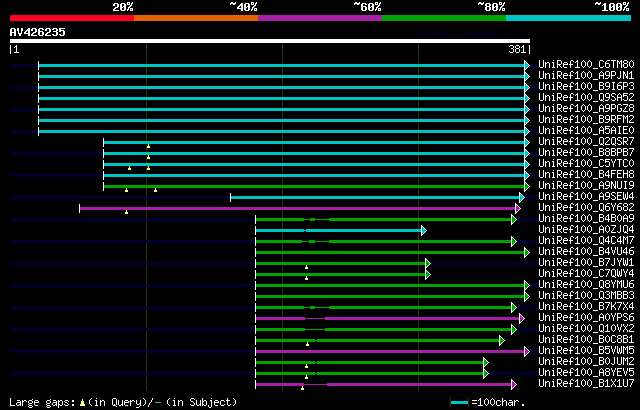Select label UniRef100_B4VU46
The width and height of the screenshot is (640, 410).
[586, 251]
